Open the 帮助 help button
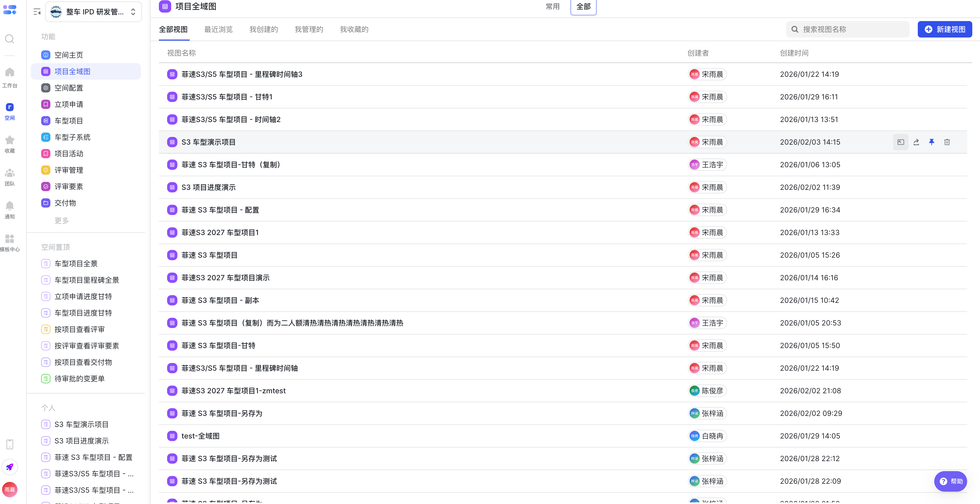Viewport: 980px width, 504px height. coord(950,481)
